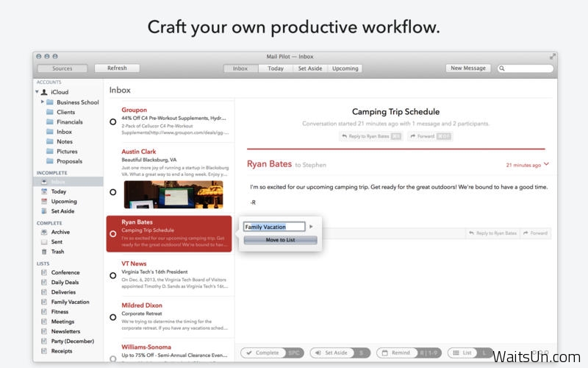Compose with the New Message button
This screenshot has height=368, width=588.
point(468,68)
